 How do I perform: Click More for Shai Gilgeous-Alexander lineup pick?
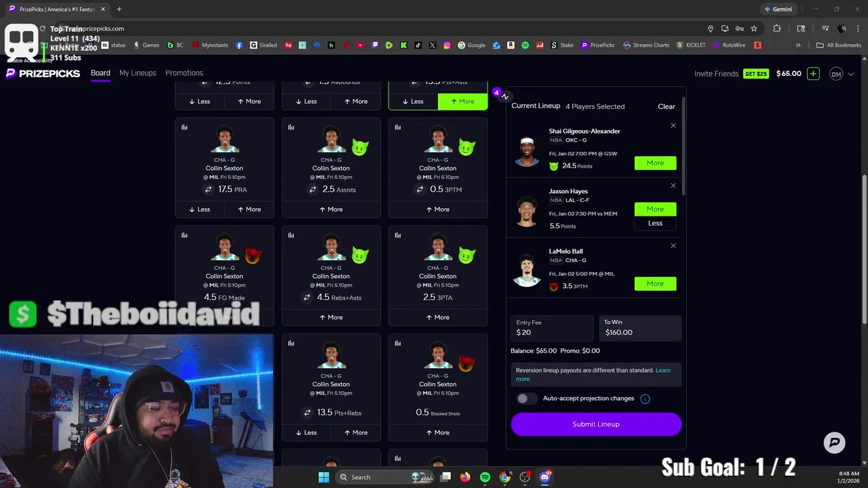click(x=655, y=163)
